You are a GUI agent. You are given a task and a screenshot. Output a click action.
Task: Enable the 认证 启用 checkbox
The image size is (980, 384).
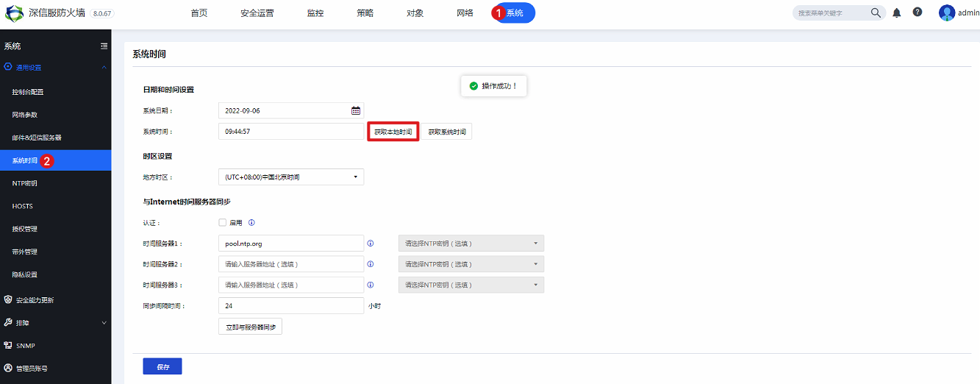coord(222,222)
